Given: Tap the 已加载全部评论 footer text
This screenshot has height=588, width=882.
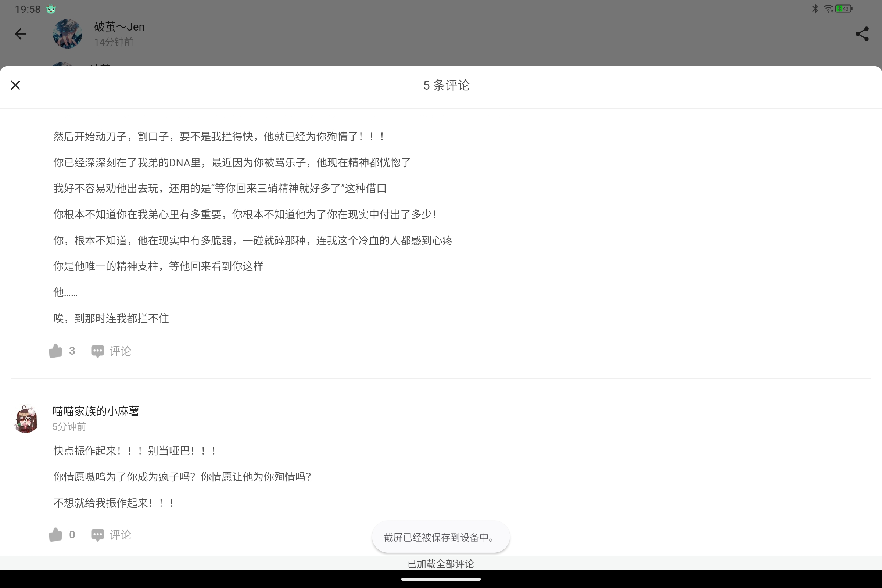Looking at the screenshot, I should click(441, 564).
